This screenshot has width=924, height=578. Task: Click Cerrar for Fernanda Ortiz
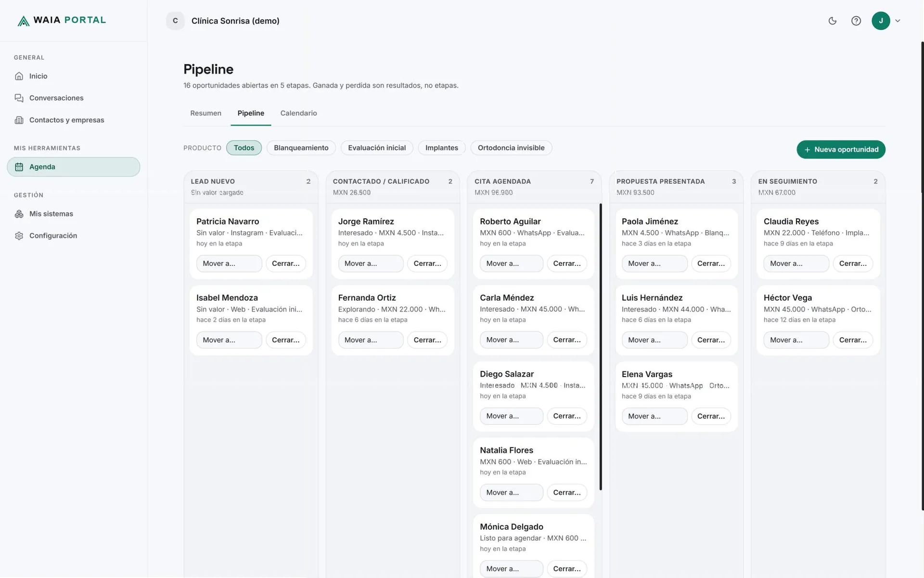click(427, 340)
